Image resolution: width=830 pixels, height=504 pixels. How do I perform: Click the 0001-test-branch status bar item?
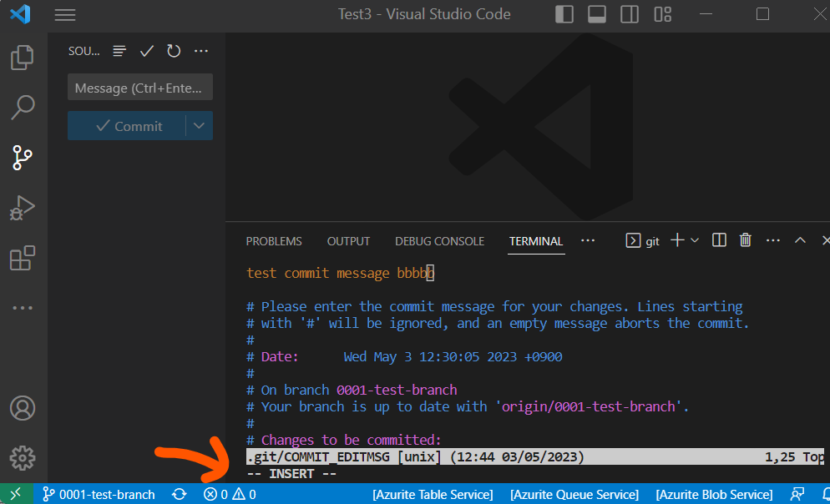tap(99, 494)
